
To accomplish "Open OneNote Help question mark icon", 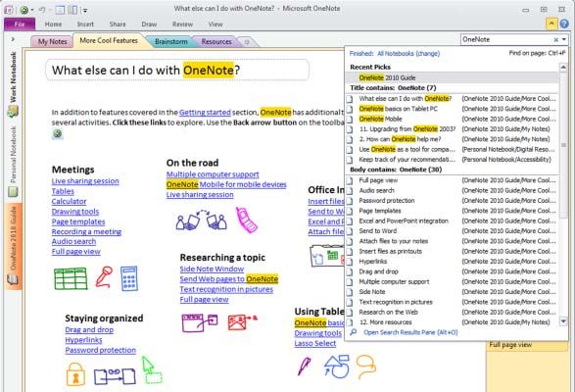I will point(564,24).
